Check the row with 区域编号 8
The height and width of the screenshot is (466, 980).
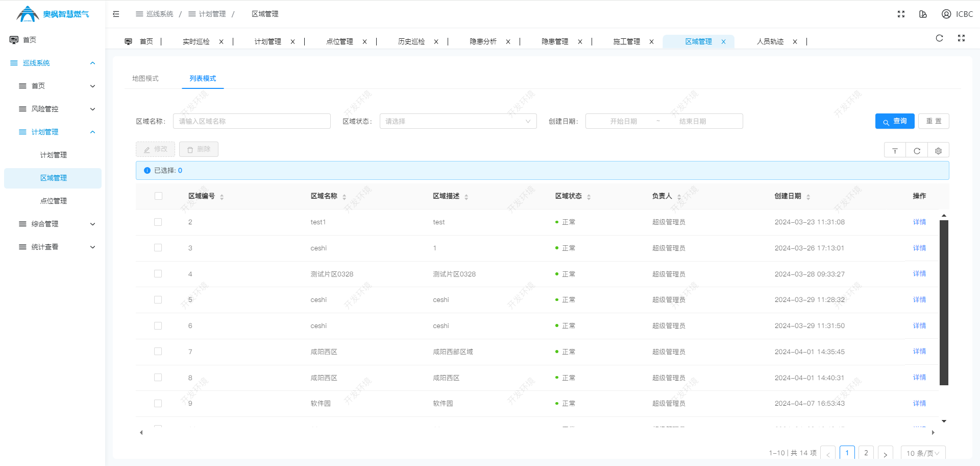point(158,378)
